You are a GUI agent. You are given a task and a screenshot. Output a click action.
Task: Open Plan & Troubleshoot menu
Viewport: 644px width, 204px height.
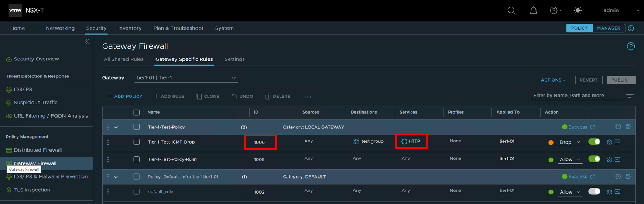tap(178, 28)
